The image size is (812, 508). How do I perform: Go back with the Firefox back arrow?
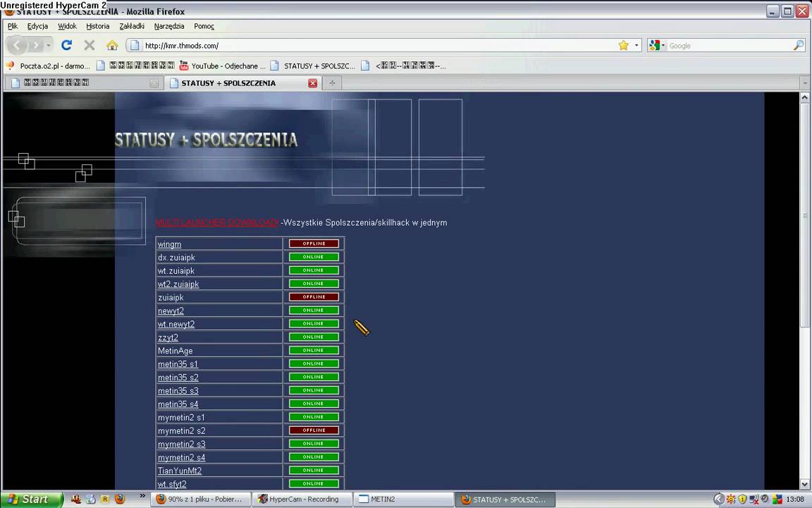coord(17,46)
